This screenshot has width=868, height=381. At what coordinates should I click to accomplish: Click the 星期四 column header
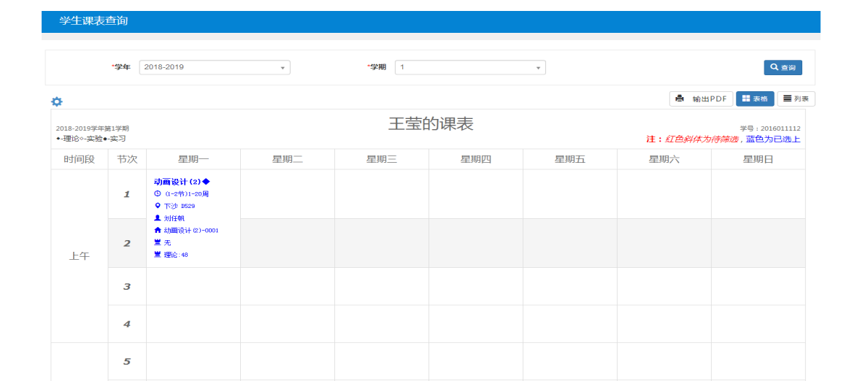(476, 160)
